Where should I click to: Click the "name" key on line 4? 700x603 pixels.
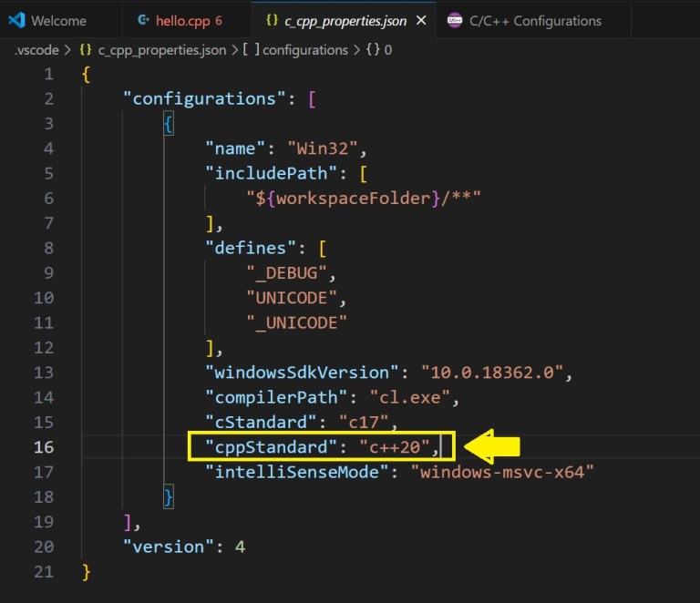(x=235, y=148)
